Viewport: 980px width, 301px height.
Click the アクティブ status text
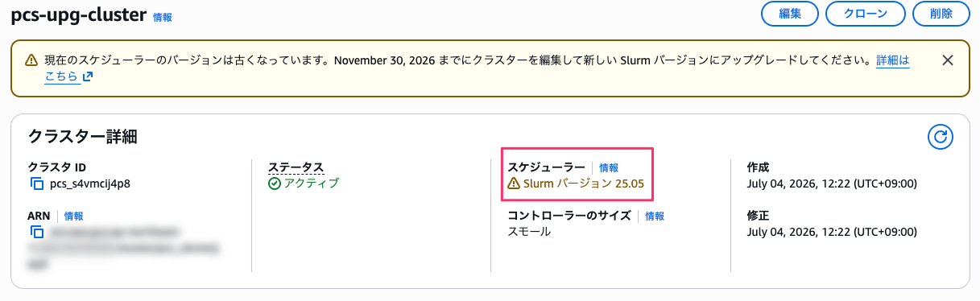click(x=312, y=183)
